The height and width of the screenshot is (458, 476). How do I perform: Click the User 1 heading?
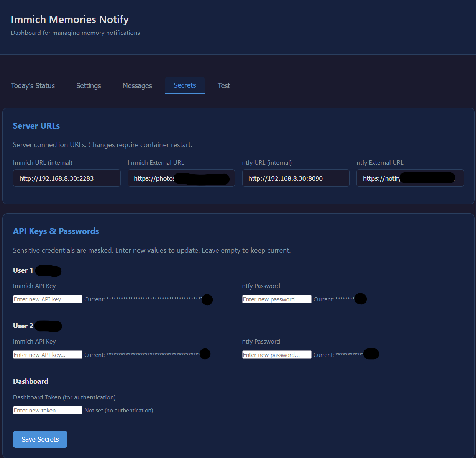point(23,270)
